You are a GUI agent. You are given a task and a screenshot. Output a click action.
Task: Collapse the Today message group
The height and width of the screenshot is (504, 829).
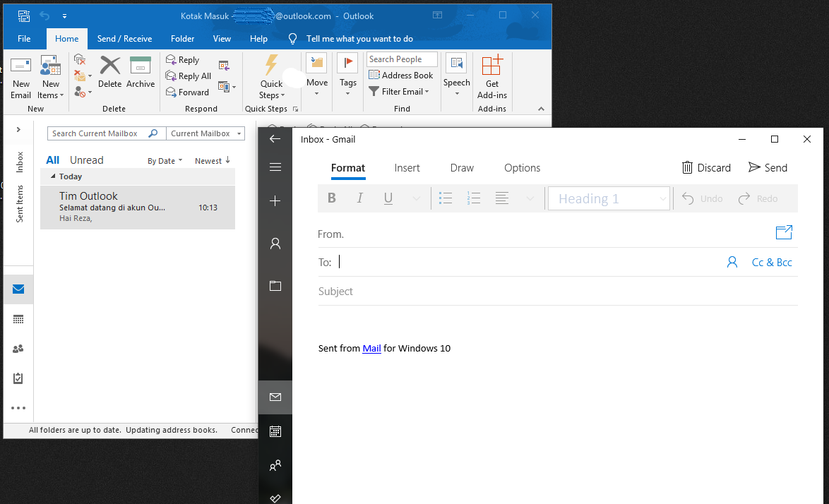click(x=53, y=176)
